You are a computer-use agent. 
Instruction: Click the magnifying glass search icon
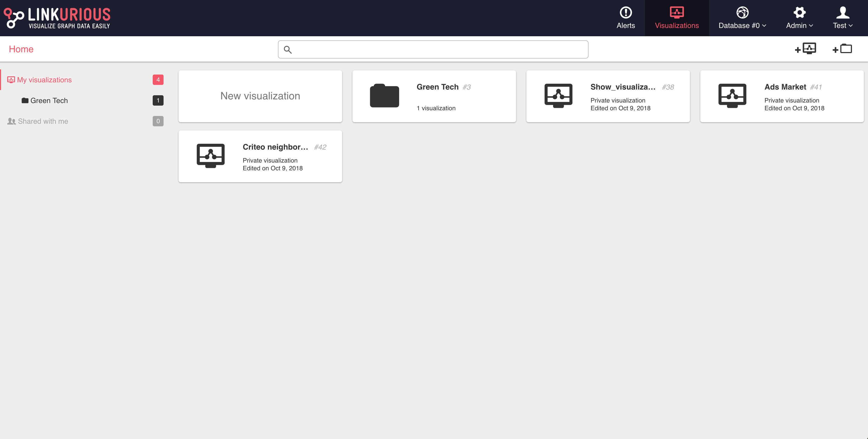click(x=288, y=50)
